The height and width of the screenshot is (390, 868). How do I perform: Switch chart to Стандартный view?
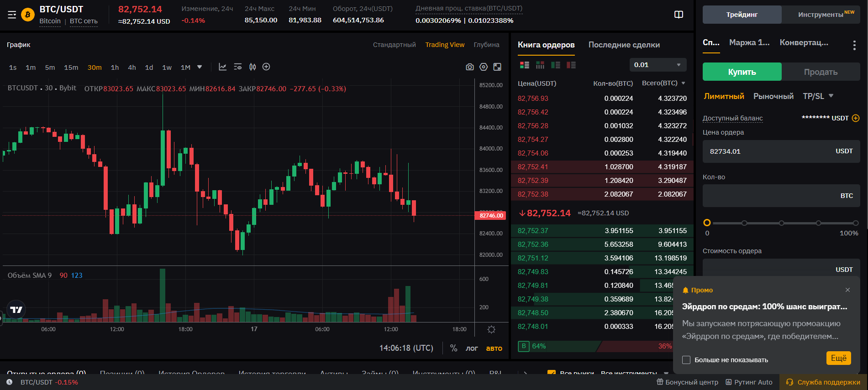tap(394, 45)
